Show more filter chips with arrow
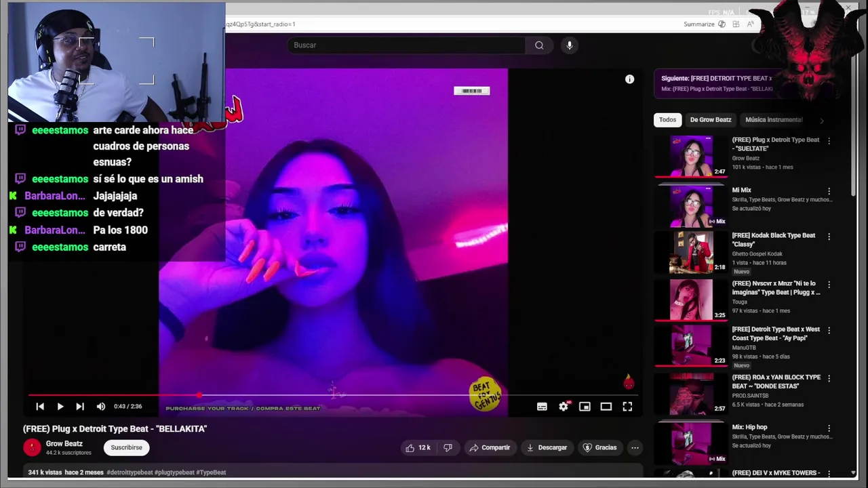 (821, 121)
